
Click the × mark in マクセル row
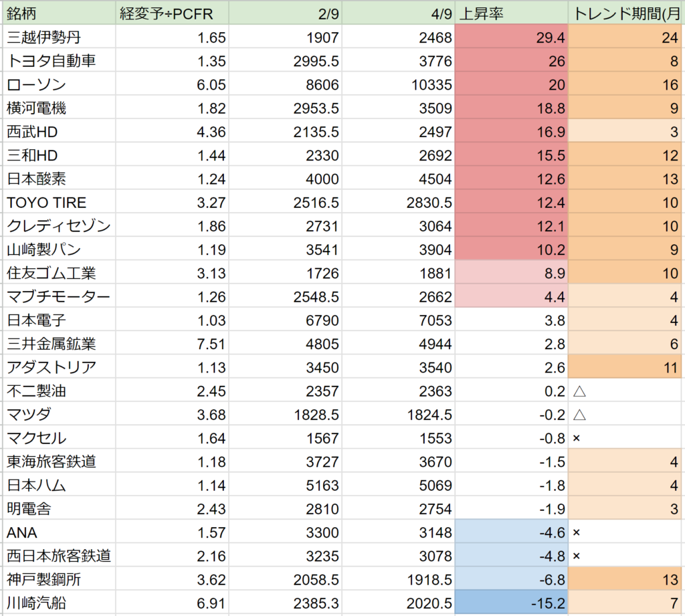[x=576, y=438]
